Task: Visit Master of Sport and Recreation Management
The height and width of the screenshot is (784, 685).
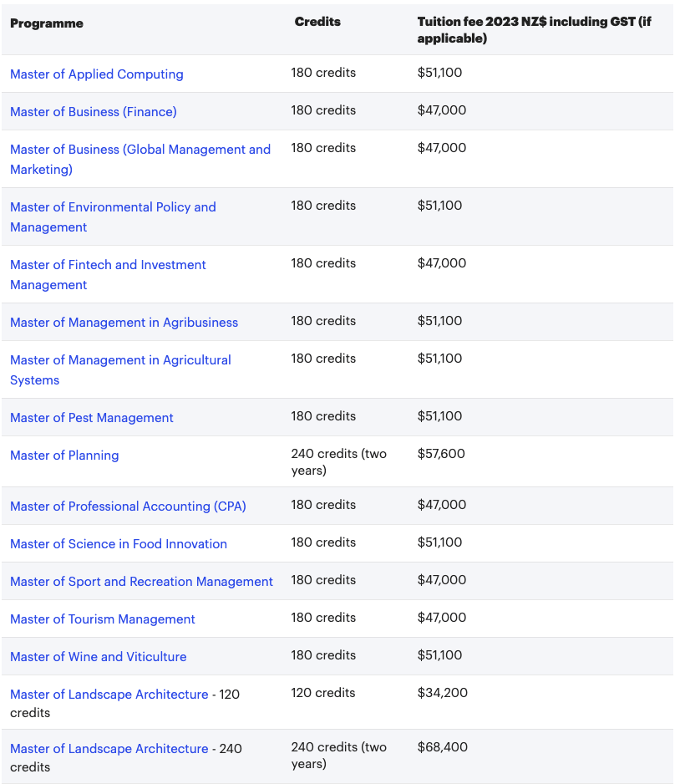Action: [x=141, y=582]
